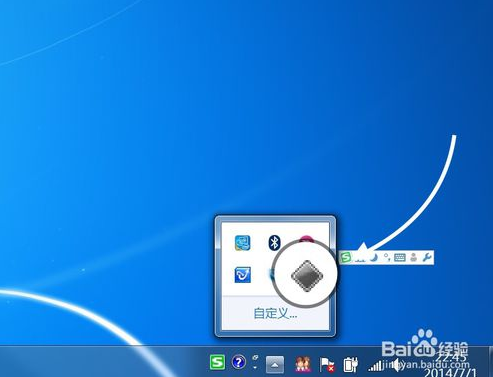Open the clock showing 2014/7/1
493x377 pixels.
point(450,365)
